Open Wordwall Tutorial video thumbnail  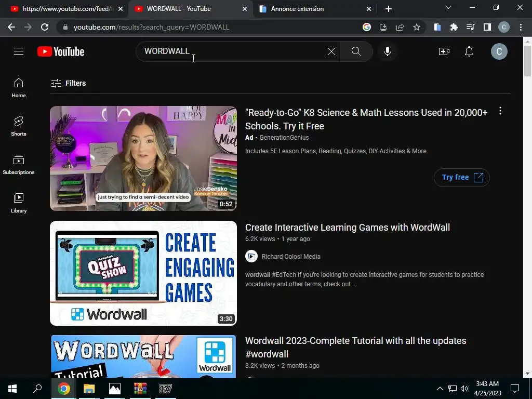coord(143,356)
